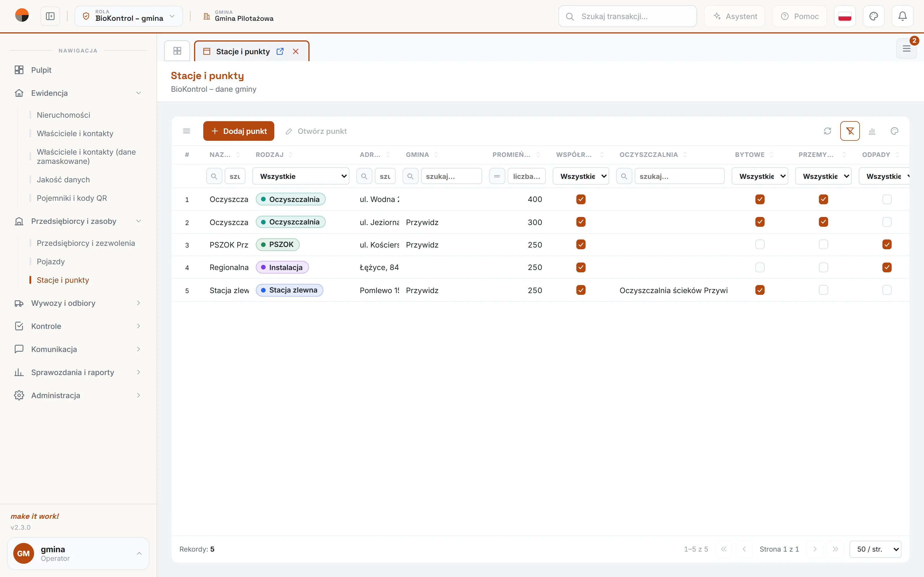Screen dimensions: 924x577
Task: Open the Rodzaj filter dropdown
Action: (301, 176)
